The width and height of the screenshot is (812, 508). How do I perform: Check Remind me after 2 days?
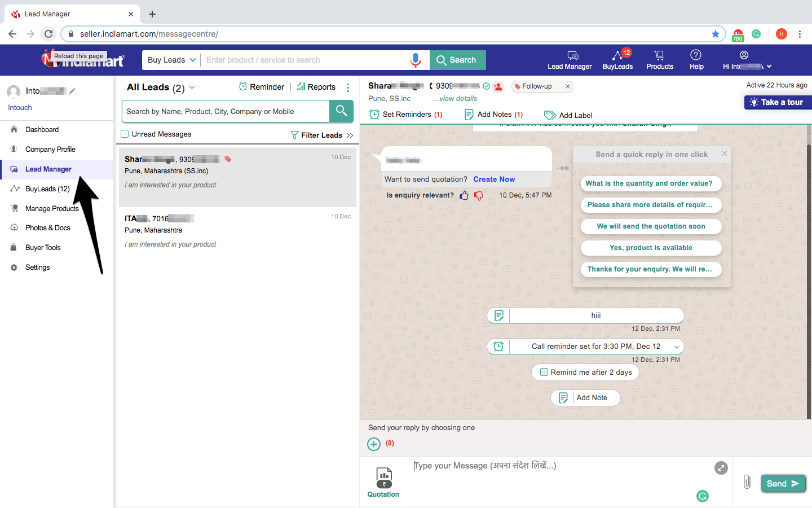(544, 372)
